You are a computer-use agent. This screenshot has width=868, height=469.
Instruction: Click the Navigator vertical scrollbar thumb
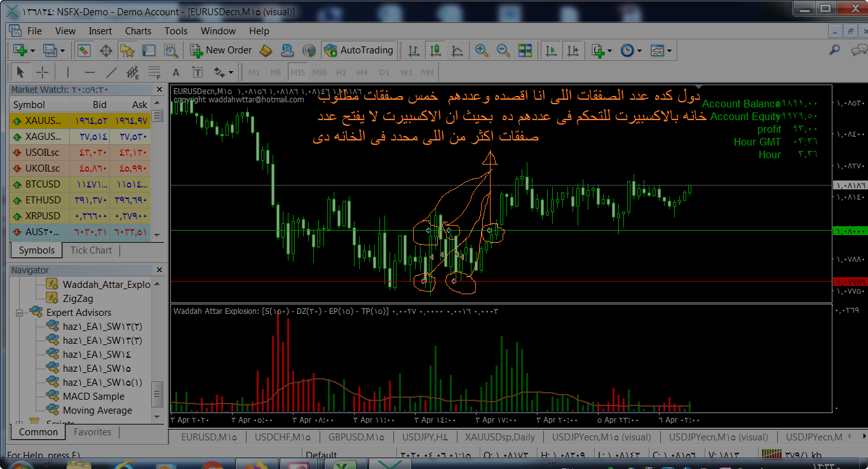pos(158,394)
